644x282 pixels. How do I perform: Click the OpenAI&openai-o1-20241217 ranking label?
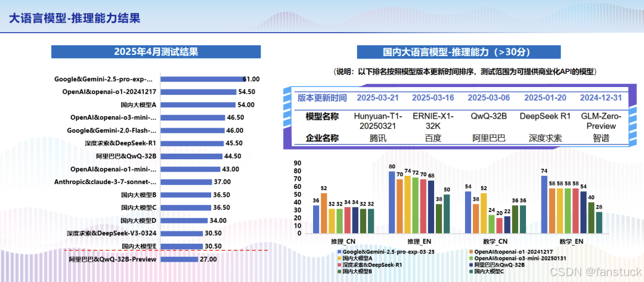point(109,92)
